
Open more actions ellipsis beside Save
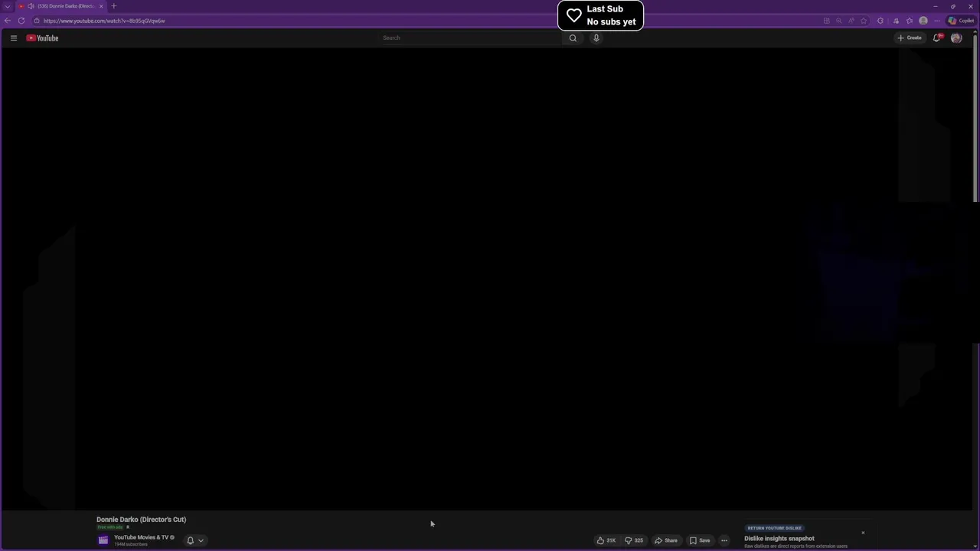724,540
